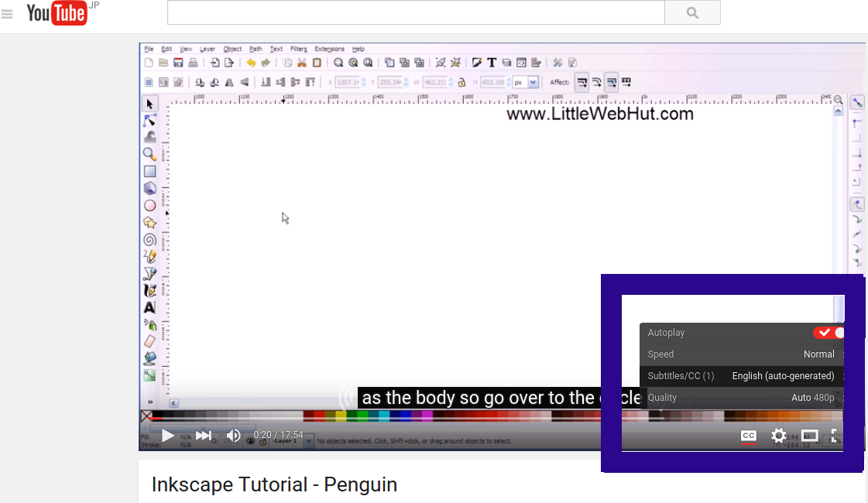Select the Eraser tool
The width and height of the screenshot is (868, 503).
coord(149,341)
